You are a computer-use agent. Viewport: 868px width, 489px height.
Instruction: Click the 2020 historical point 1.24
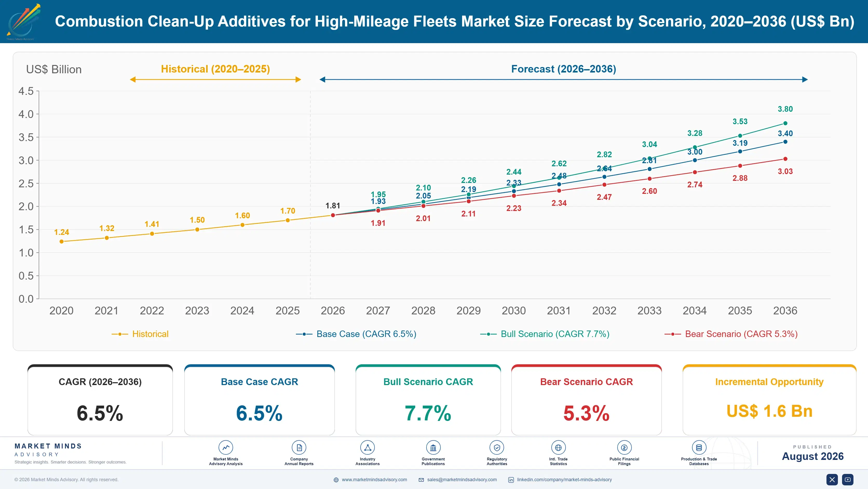[62, 241]
